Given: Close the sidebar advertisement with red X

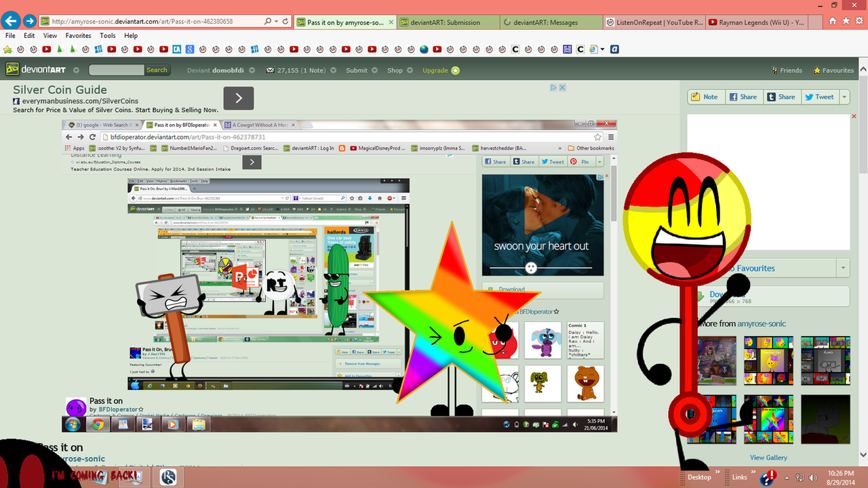Looking at the screenshot, I should [x=854, y=118].
